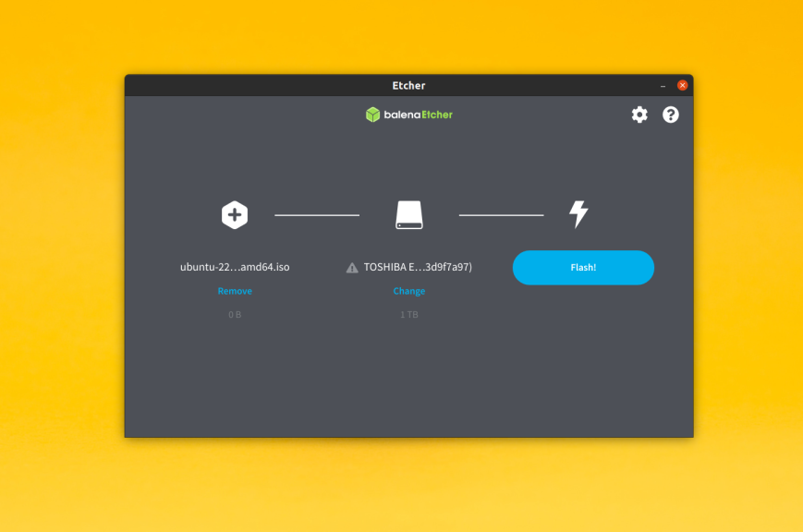The height and width of the screenshot is (532, 803).
Task: Remove the selected ubuntu ISO image
Action: (x=235, y=291)
